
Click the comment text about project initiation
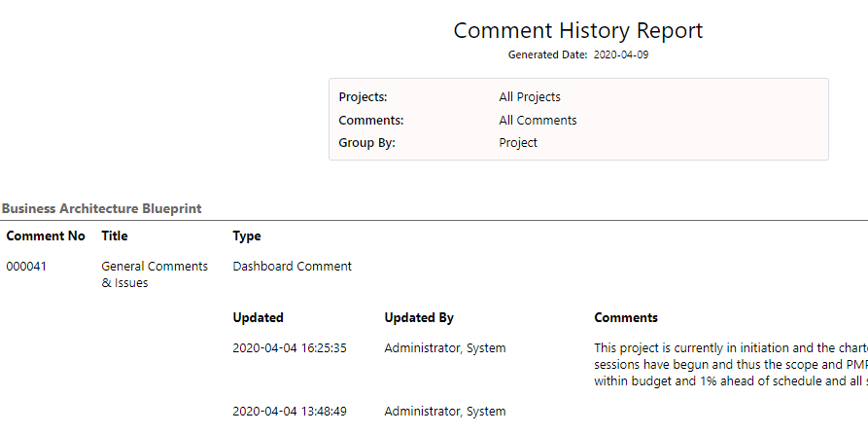(x=731, y=365)
